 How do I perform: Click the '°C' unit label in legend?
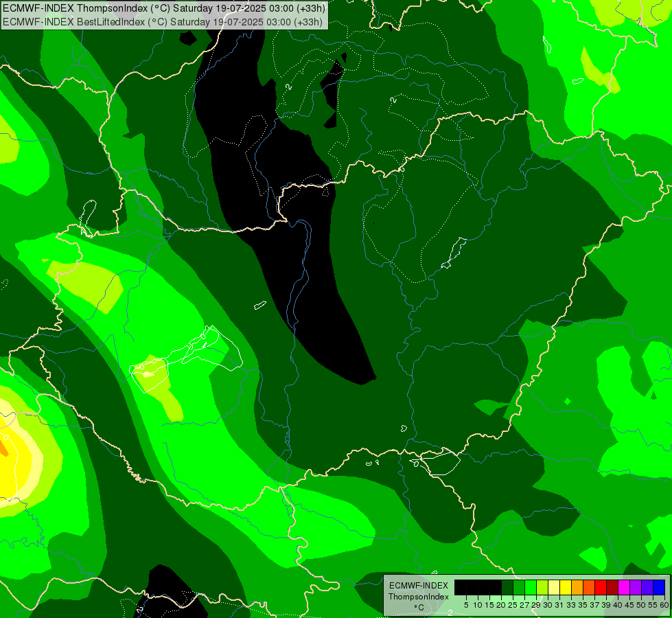419,607
